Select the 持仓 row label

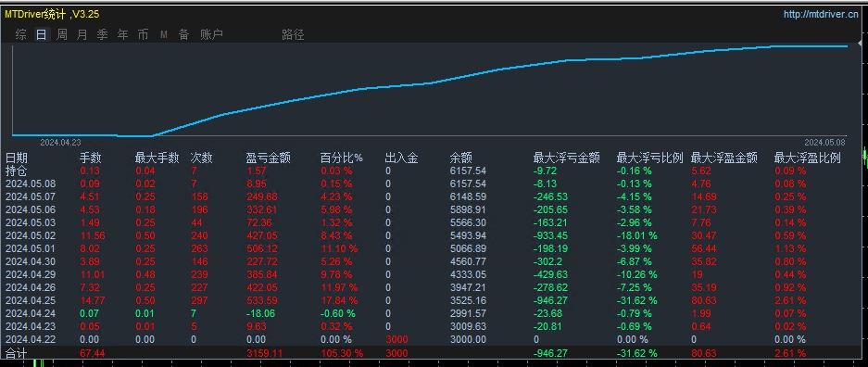coord(16,171)
